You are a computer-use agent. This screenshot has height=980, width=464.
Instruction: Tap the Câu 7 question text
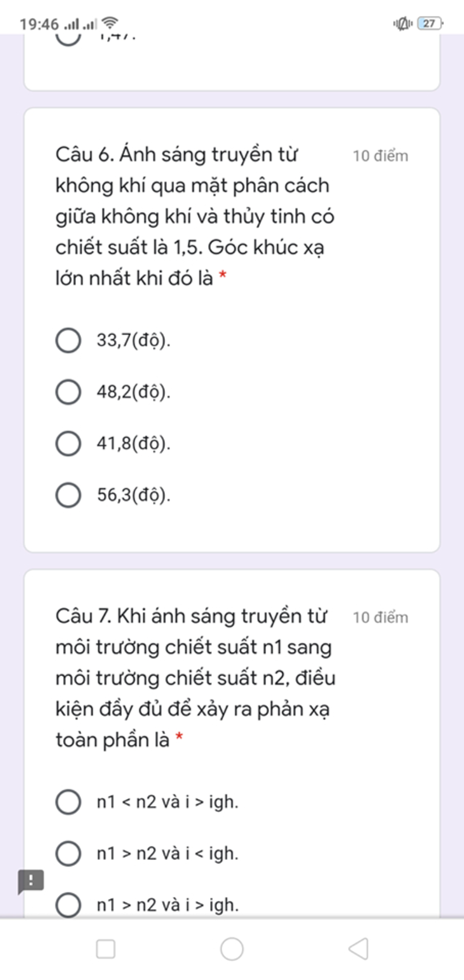pos(195,678)
